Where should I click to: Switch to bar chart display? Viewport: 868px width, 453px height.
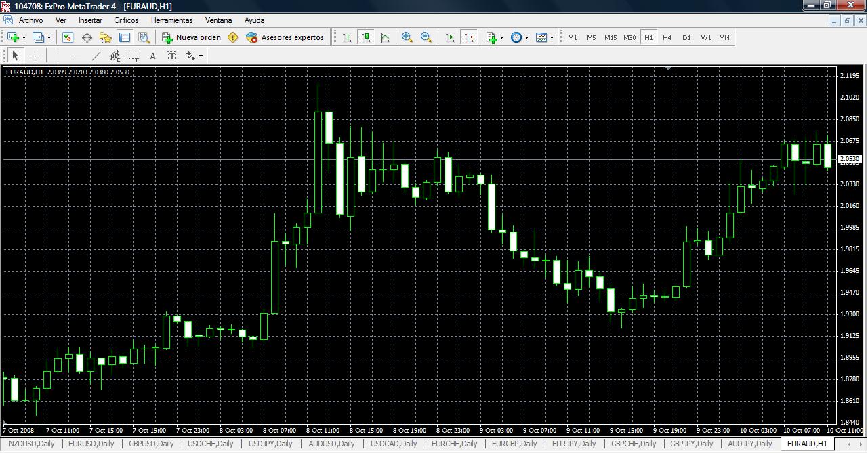347,37
